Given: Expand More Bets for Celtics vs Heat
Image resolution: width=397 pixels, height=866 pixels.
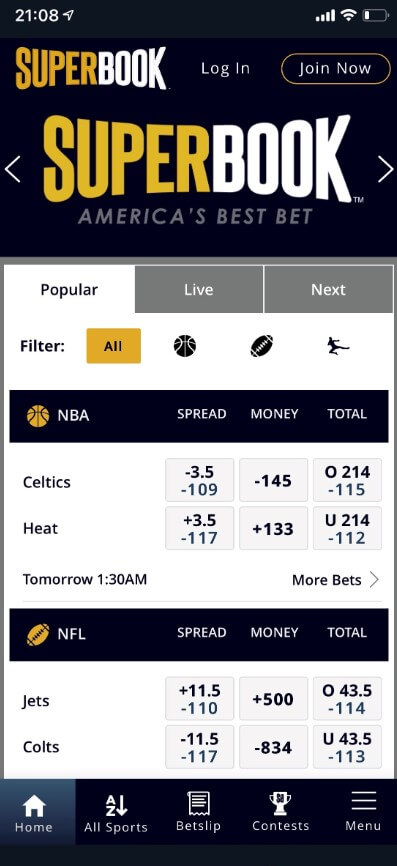Looking at the screenshot, I should 336,579.
